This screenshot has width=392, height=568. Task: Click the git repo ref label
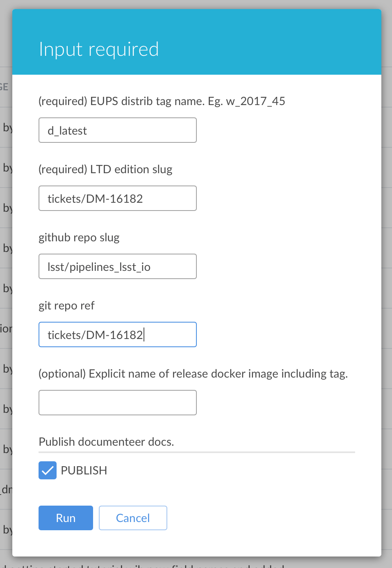tap(66, 305)
